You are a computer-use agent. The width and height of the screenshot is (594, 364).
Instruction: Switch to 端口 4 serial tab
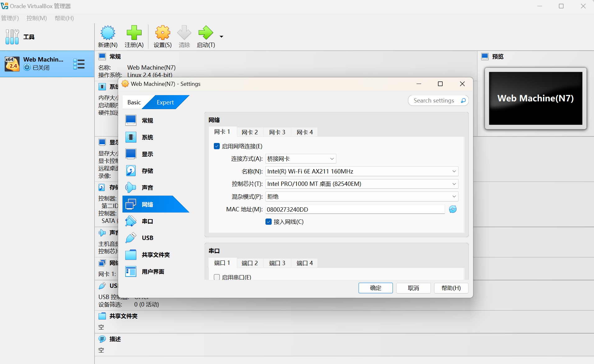305,263
